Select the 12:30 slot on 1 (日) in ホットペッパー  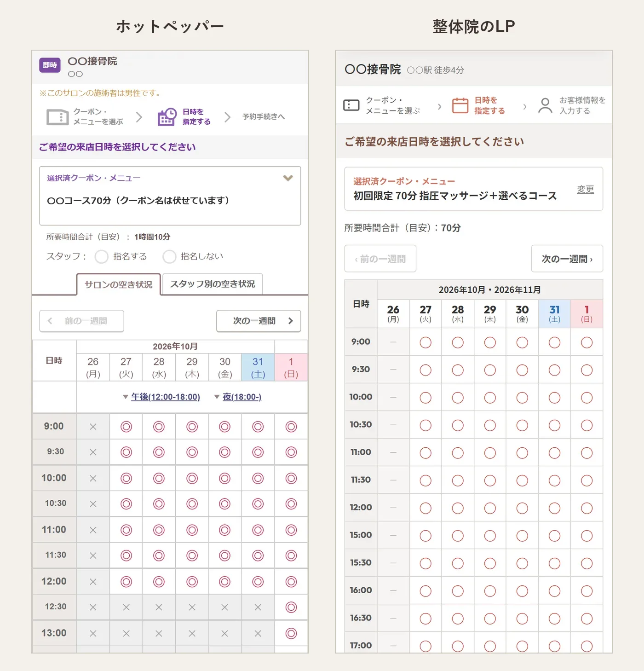(x=291, y=607)
